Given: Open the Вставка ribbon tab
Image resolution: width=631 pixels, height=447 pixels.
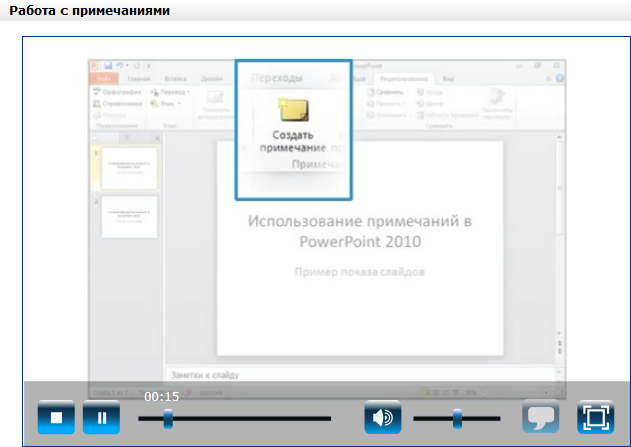Looking at the screenshot, I should tap(175, 79).
